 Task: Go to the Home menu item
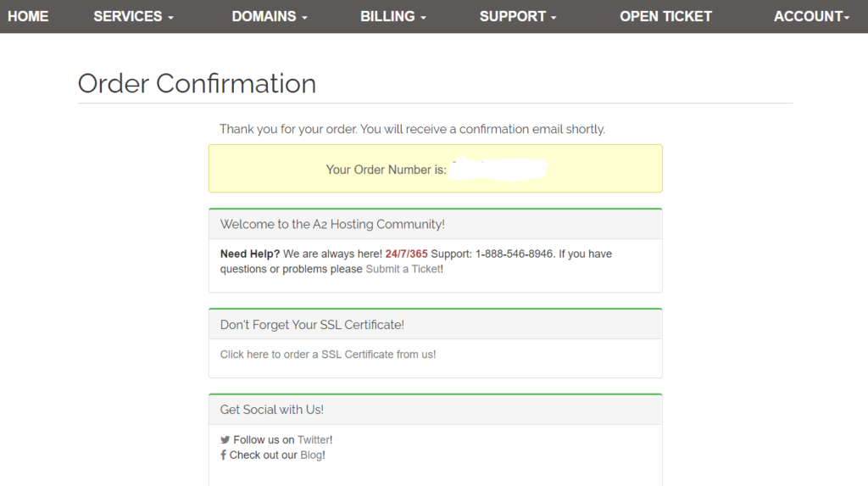(28, 17)
